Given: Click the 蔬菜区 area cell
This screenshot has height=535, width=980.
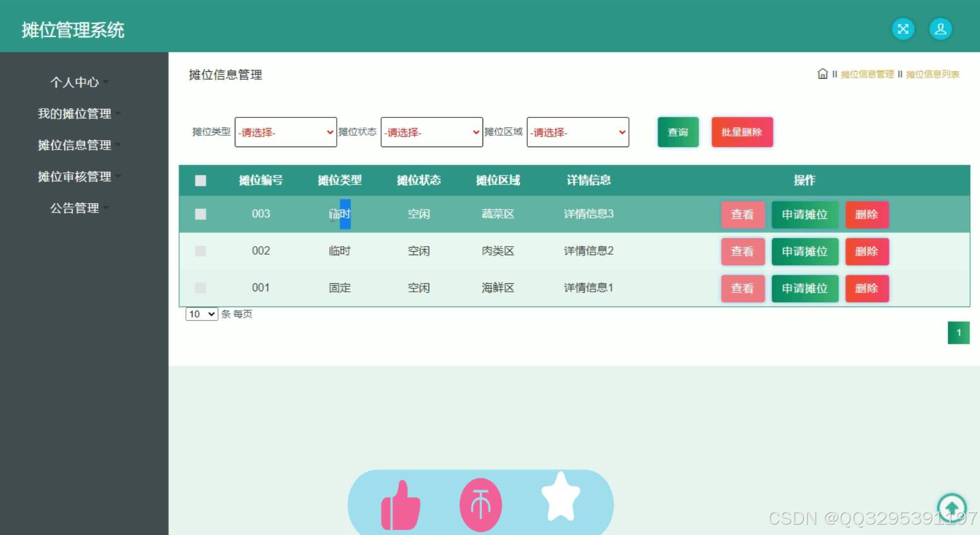Looking at the screenshot, I should coord(498,214).
